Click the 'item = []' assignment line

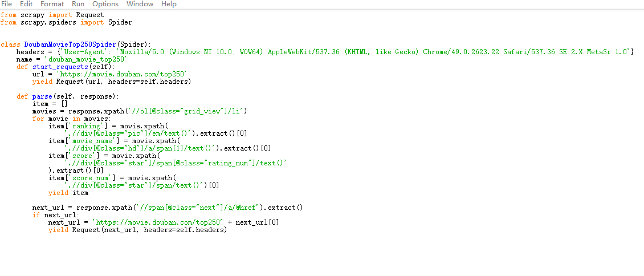(x=50, y=104)
